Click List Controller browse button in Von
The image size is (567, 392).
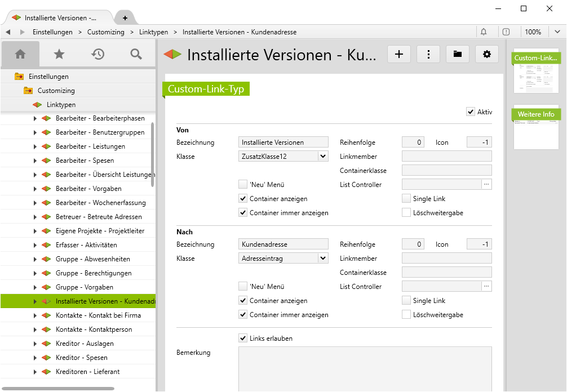click(x=487, y=185)
